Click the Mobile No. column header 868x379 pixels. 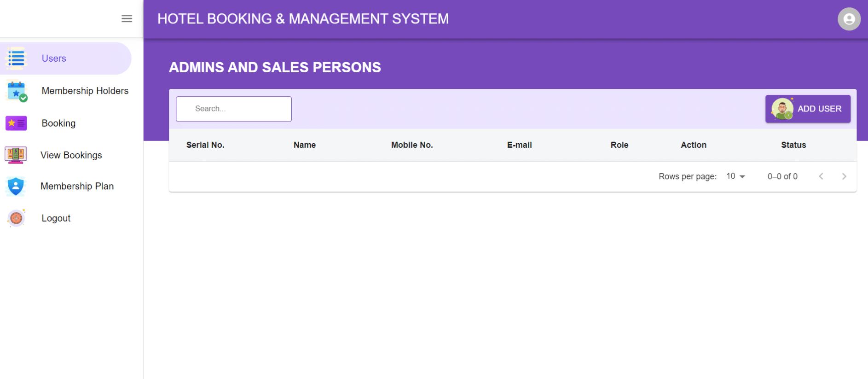[x=412, y=145]
